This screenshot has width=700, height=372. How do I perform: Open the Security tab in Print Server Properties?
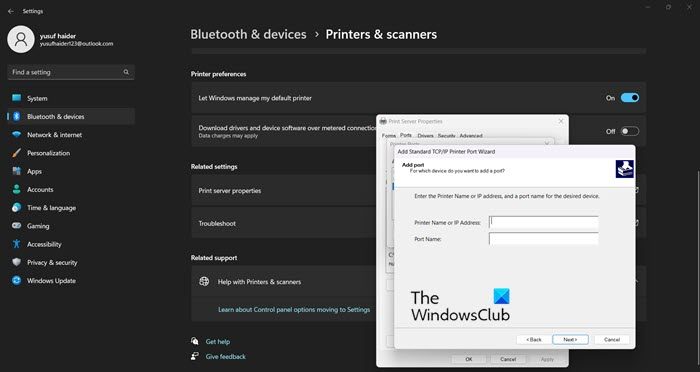(446, 136)
